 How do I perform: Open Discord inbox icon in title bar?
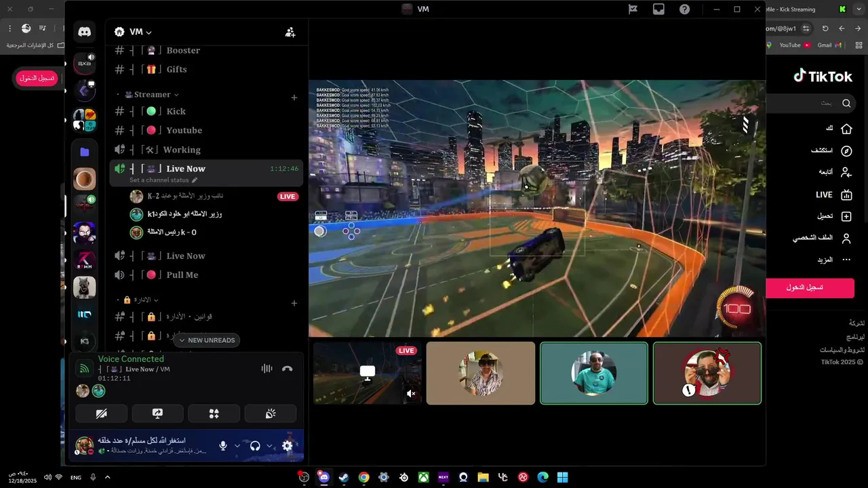[x=658, y=9]
